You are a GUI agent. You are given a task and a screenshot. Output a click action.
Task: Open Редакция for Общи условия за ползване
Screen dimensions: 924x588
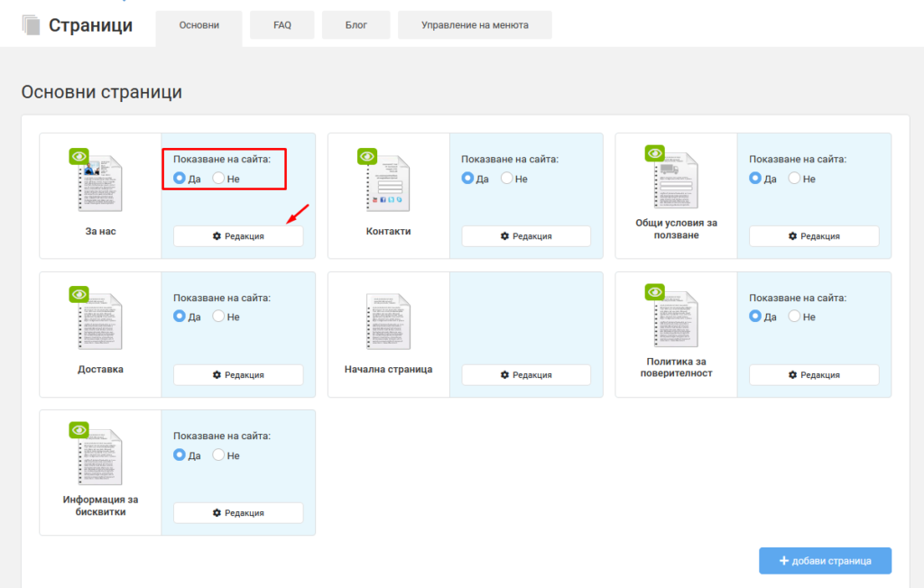[814, 236]
